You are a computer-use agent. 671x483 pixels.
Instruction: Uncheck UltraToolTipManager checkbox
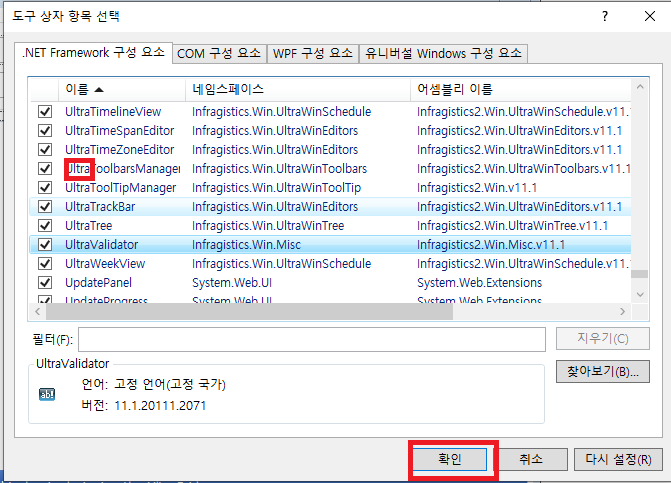click(45, 187)
